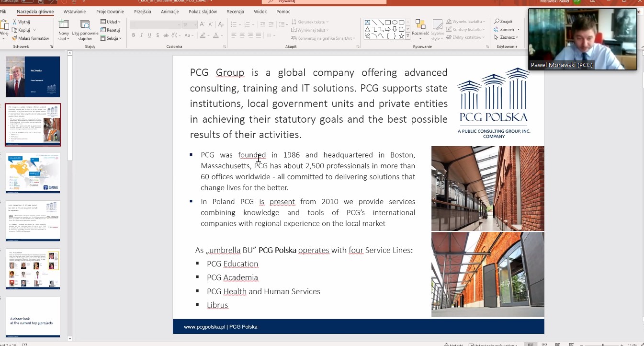Image resolution: width=644 pixels, height=346 pixels.
Task: Open Kontury kształtu shape outline dropdown
Action: 465,29
